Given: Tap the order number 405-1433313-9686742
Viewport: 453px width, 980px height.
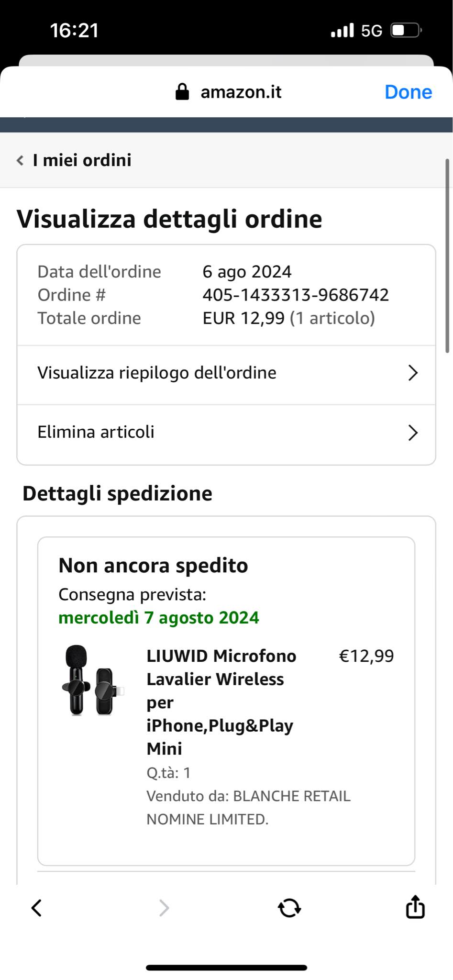Looking at the screenshot, I should point(296,295).
